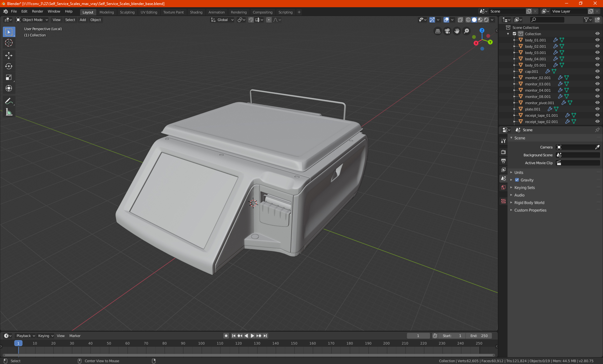Jump to the start frame
Viewport: 603px width, 364px height.
[234, 336]
